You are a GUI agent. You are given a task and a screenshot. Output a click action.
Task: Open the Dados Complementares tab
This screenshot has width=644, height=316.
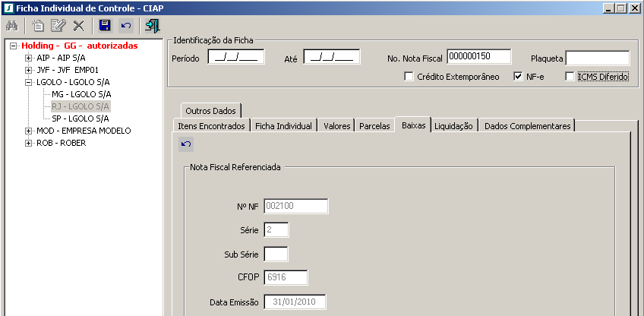point(527,126)
